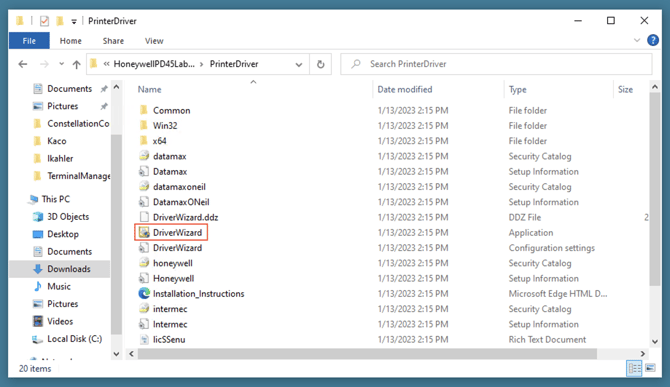Open Desktop under This PC
The image size is (670, 387).
pos(63,234)
